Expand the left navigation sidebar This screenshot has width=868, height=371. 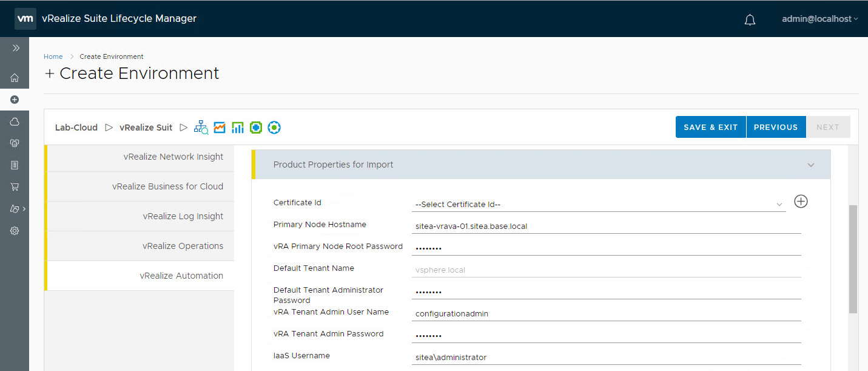(16, 48)
